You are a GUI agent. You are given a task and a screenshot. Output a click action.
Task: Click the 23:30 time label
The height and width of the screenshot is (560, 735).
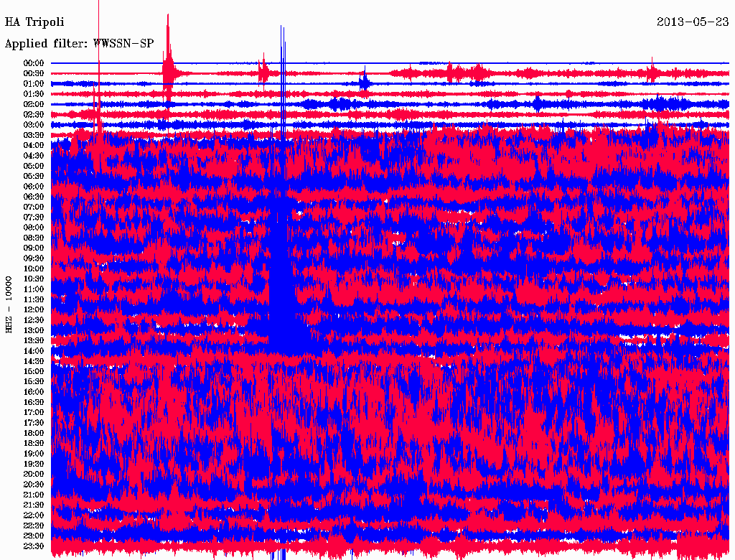pos(34,546)
